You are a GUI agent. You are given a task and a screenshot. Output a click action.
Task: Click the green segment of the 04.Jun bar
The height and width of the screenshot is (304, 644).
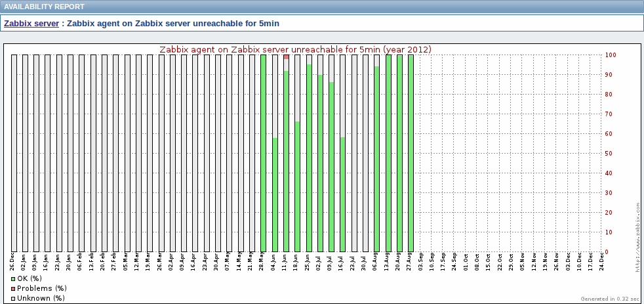coord(275,194)
